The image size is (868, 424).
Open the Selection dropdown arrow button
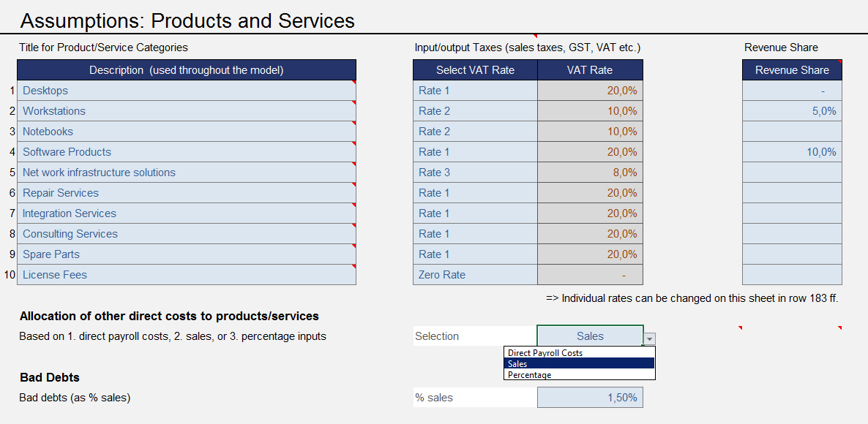pyautogui.click(x=650, y=338)
